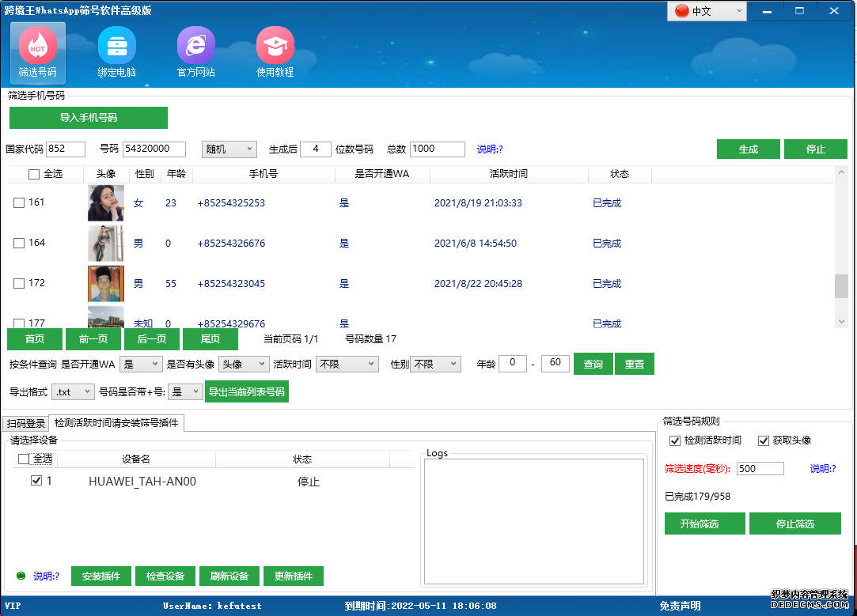Click the 国家代码 input field
857x616 pixels.
pyautogui.click(x=66, y=149)
